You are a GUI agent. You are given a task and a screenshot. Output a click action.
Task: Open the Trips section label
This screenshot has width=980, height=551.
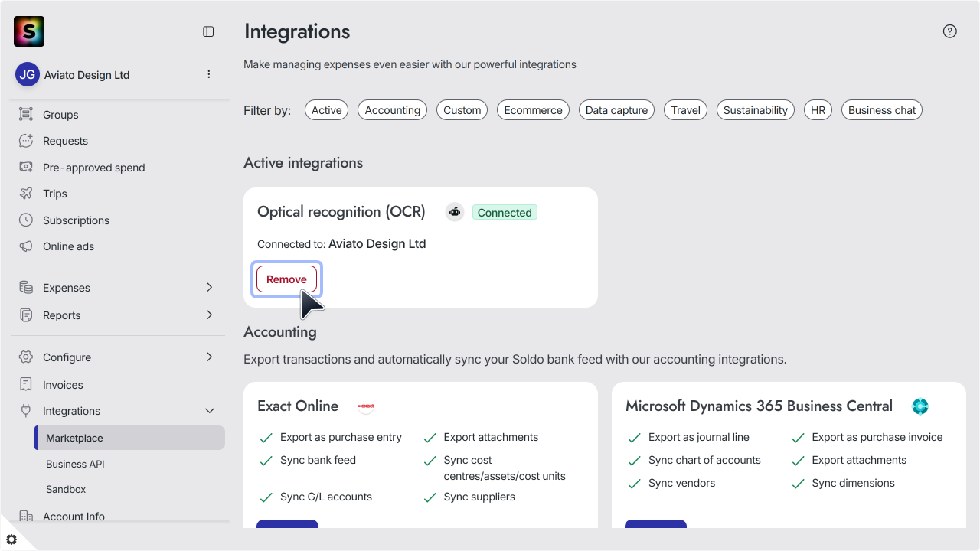coord(55,194)
